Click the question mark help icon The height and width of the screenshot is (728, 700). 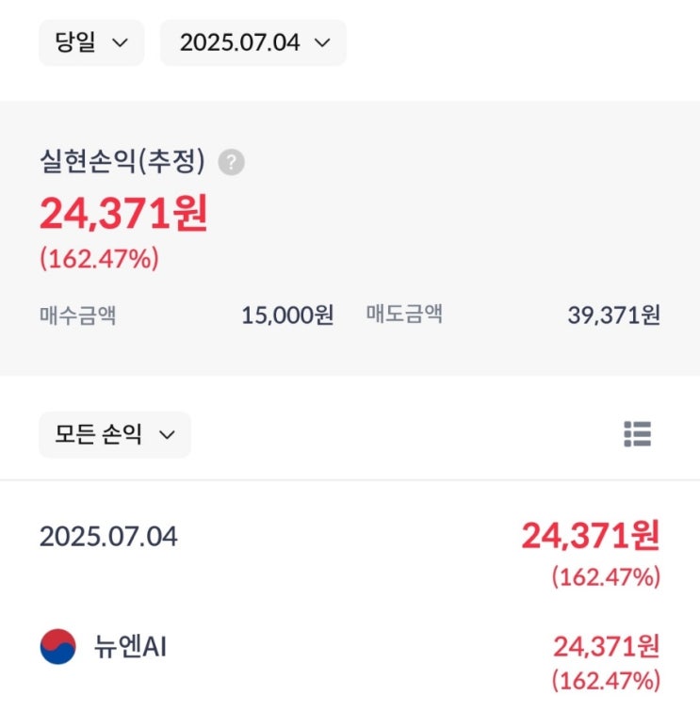tap(232, 162)
